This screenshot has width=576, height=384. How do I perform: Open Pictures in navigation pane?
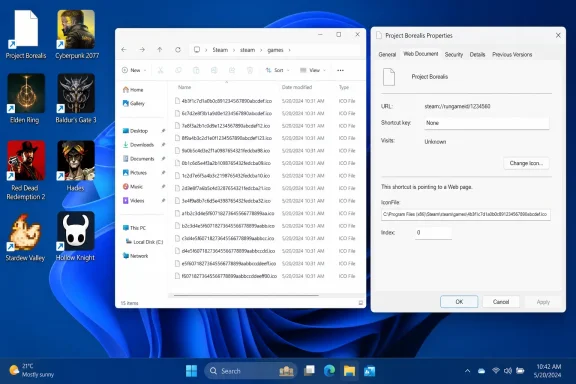click(x=135, y=173)
